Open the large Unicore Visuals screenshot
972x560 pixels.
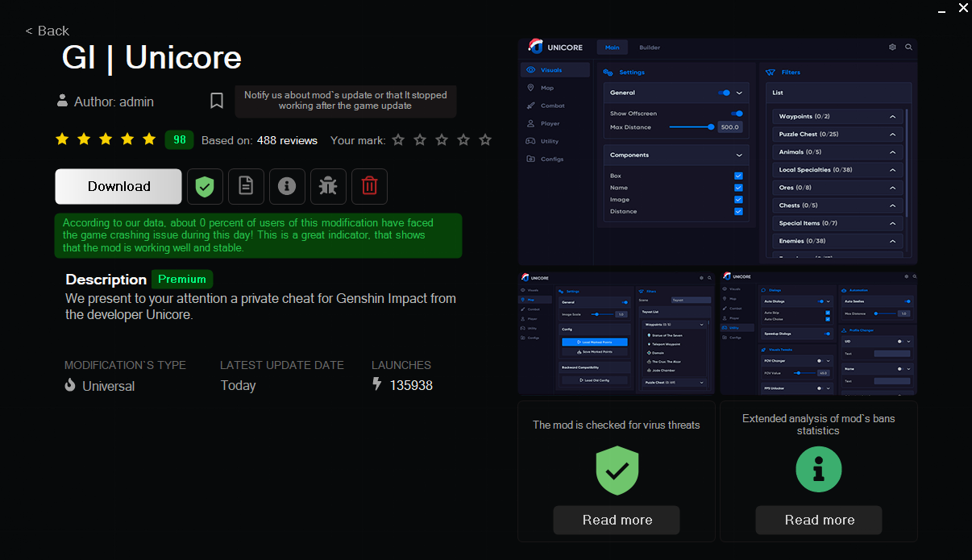tap(717, 151)
